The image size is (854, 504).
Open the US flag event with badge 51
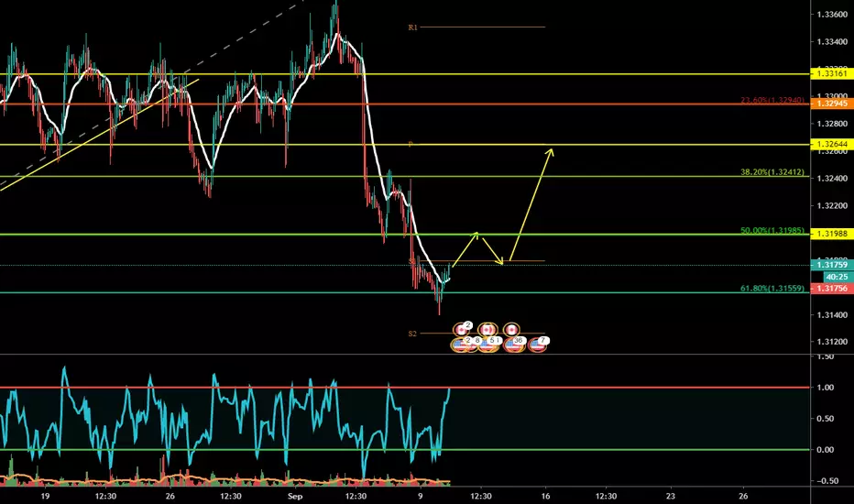pyautogui.click(x=488, y=345)
